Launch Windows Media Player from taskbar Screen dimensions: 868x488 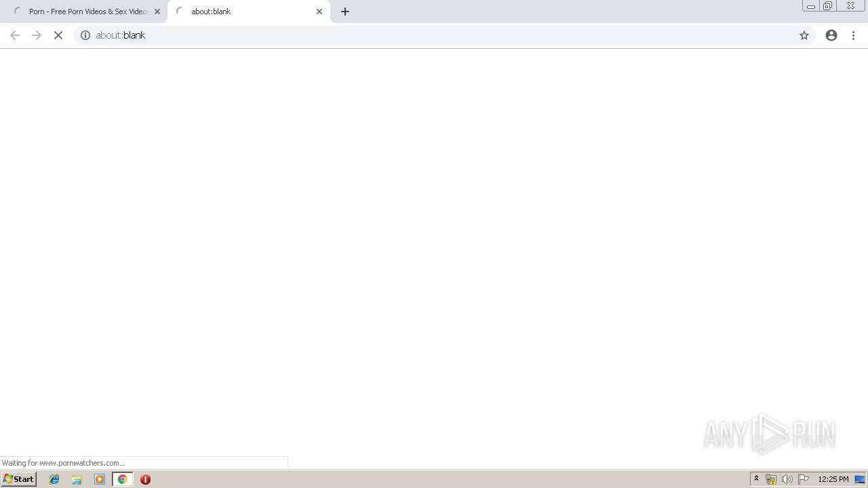coord(100,479)
